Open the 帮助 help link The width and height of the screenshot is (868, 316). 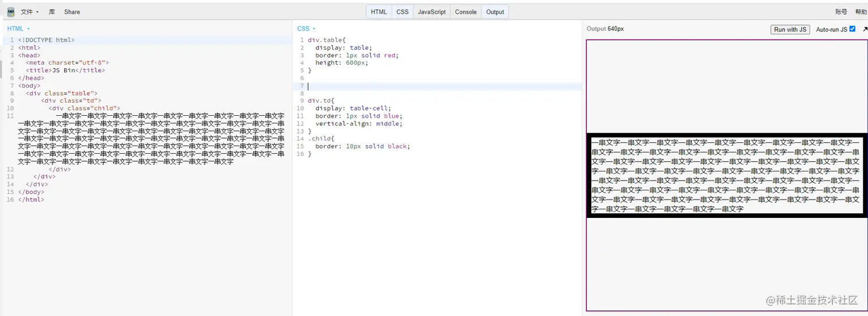click(861, 11)
